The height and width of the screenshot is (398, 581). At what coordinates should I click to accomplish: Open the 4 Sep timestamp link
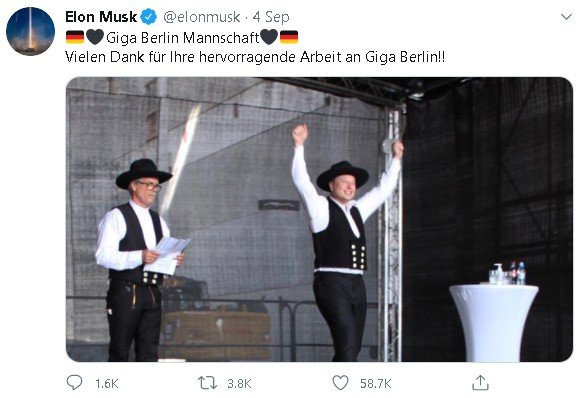tap(270, 17)
